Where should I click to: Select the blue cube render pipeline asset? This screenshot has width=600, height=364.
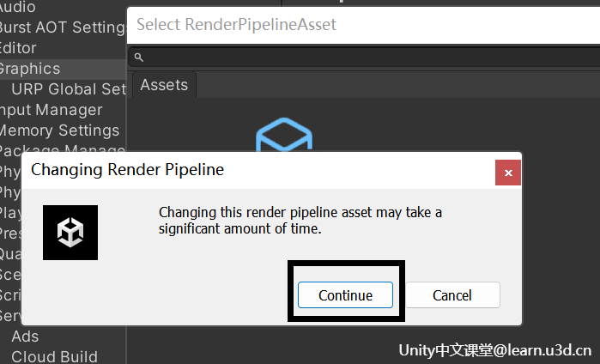[284, 135]
